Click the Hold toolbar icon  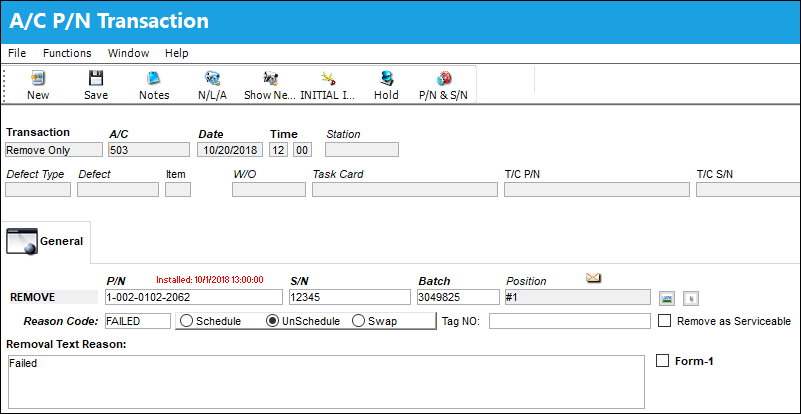pyautogui.click(x=386, y=78)
